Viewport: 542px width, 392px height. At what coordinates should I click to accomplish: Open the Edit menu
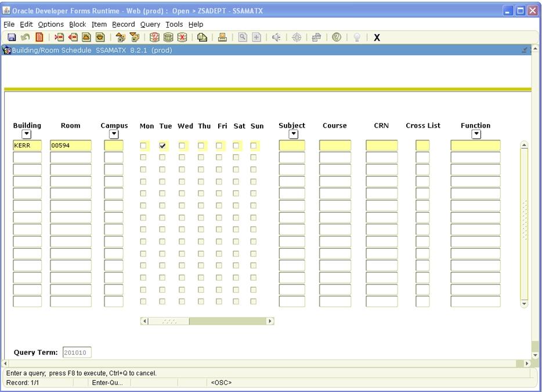26,24
